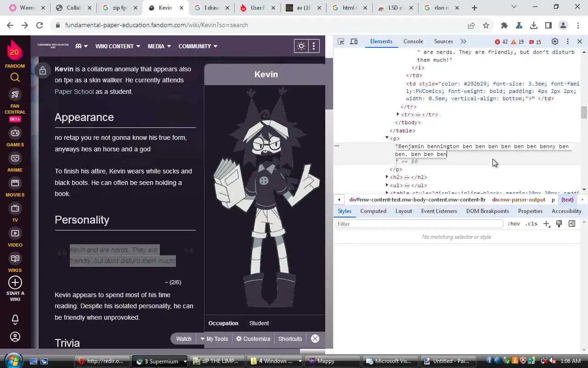Click the styles Filter input field
Image resolution: width=588 pixels, height=368 pixels.
click(420, 224)
